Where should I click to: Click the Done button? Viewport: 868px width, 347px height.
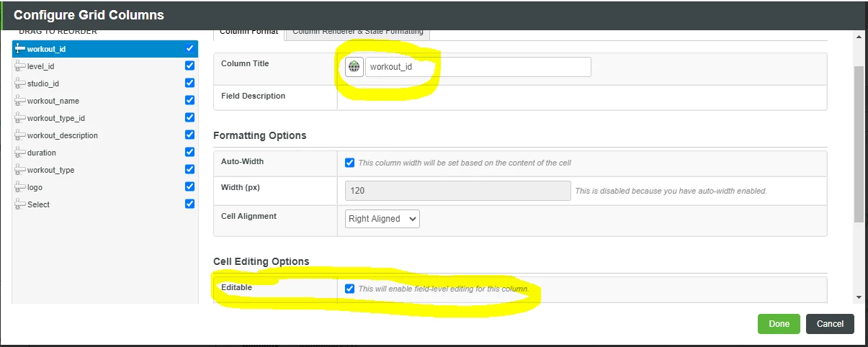click(x=779, y=324)
